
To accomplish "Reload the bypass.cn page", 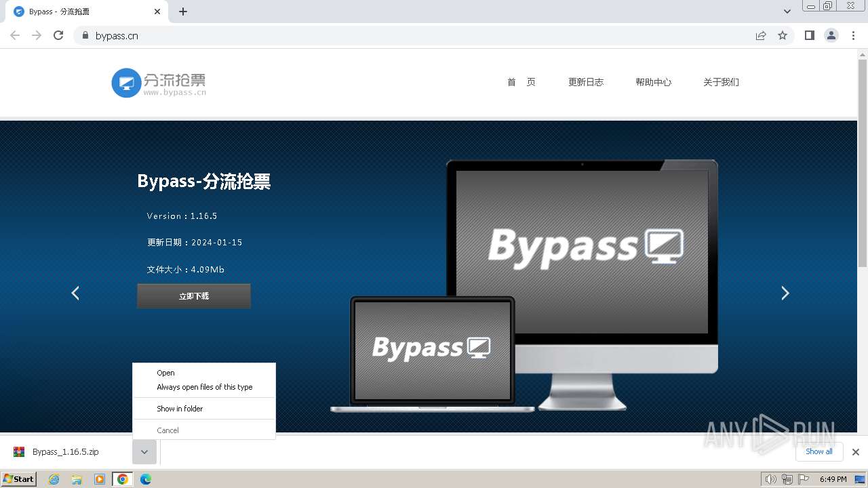I will click(x=58, y=35).
